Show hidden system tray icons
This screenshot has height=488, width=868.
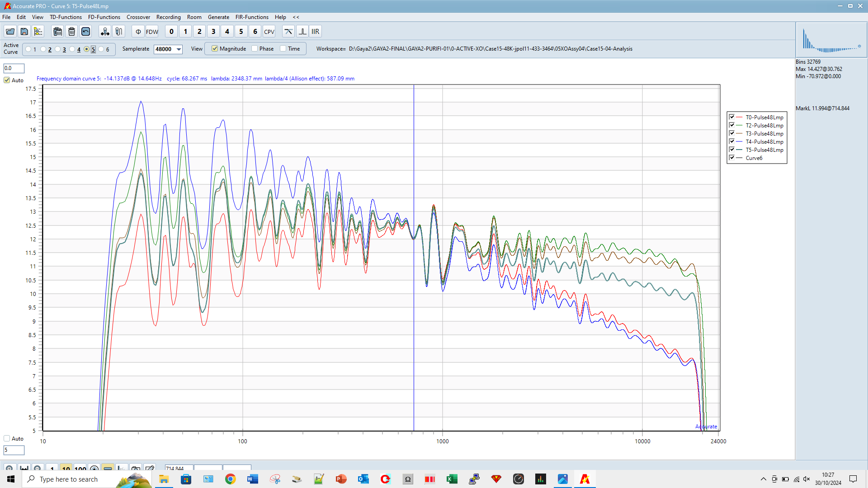tap(764, 479)
